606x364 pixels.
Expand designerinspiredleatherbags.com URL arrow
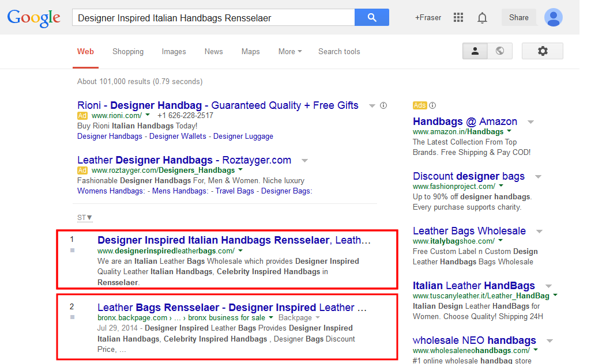(x=240, y=251)
